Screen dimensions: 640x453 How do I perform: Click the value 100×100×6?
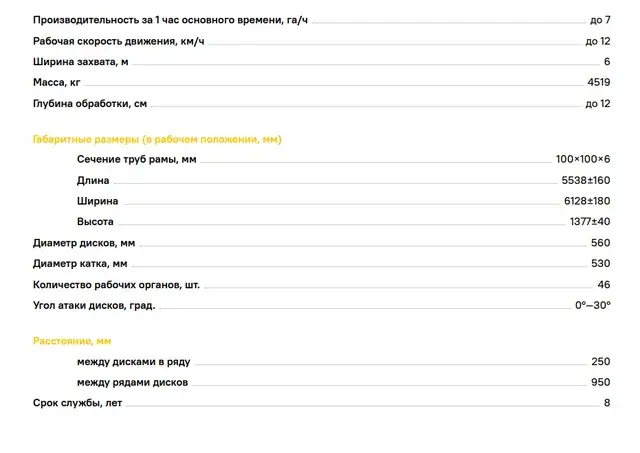click(583, 159)
